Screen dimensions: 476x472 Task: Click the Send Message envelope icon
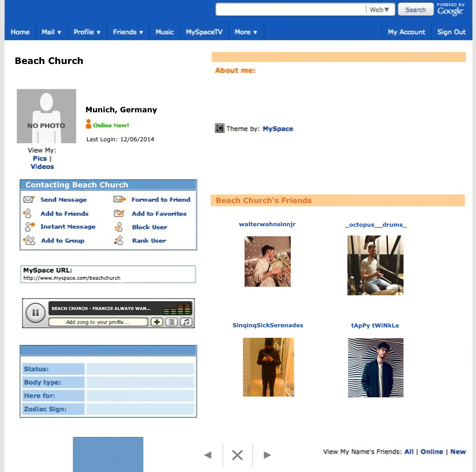click(x=29, y=199)
